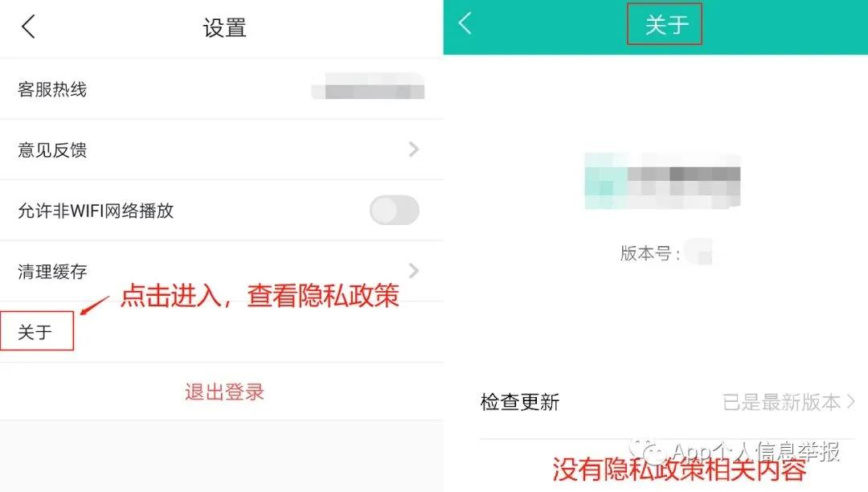Open the 意见反馈 label
The image size is (868, 492).
[x=52, y=150]
